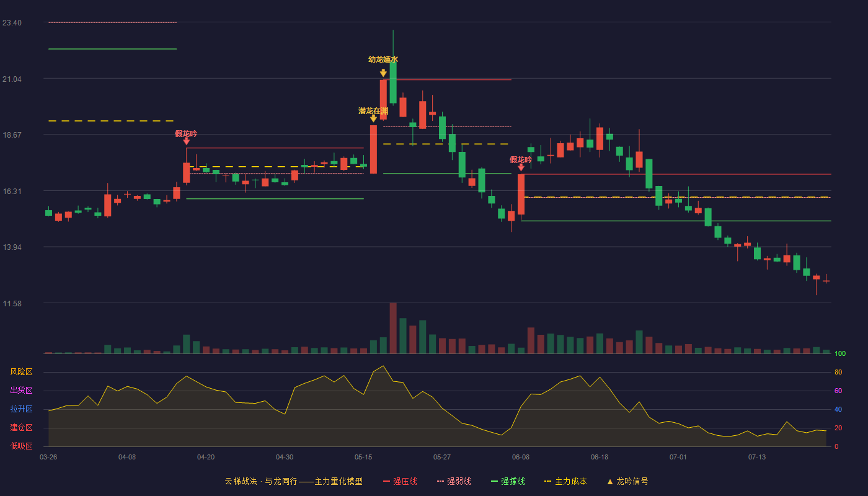The width and height of the screenshot is (868, 496).
Task: Select the 假龙吟 label near 04-20
Action: tap(186, 133)
